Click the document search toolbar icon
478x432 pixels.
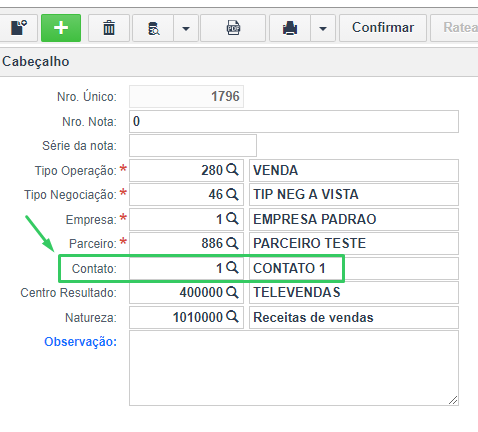pos(153,28)
